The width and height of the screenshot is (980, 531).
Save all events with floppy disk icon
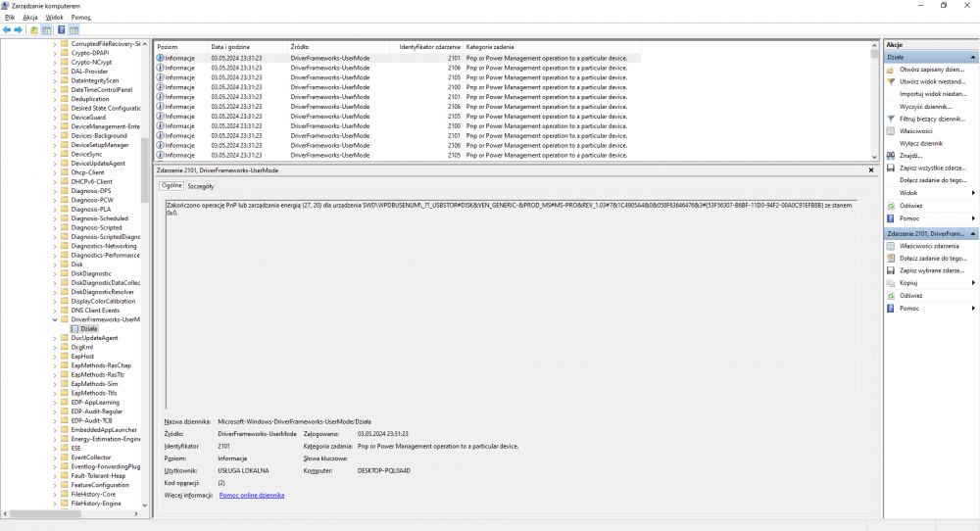(x=891, y=168)
